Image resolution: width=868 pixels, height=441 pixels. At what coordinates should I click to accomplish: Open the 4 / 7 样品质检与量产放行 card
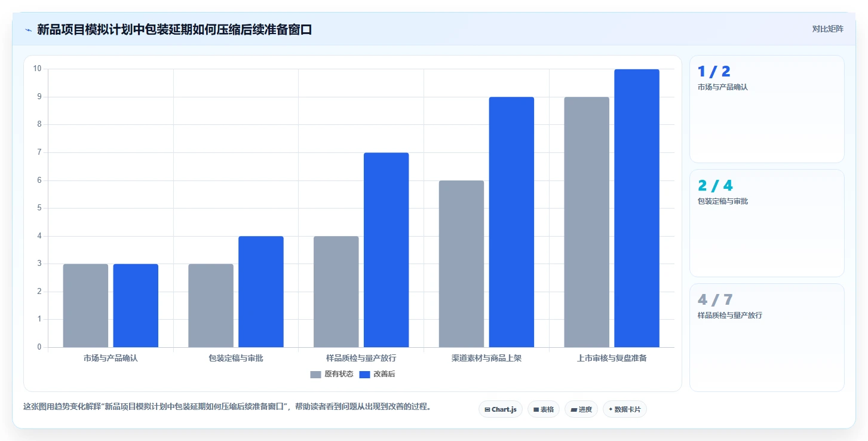click(767, 338)
